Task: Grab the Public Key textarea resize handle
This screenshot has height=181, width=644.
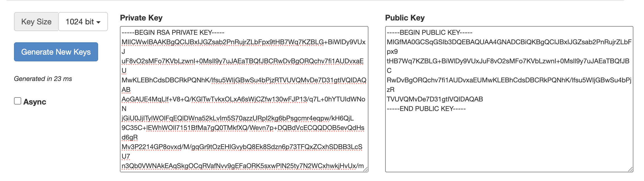Action: pyautogui.click(x=630, y=169)
